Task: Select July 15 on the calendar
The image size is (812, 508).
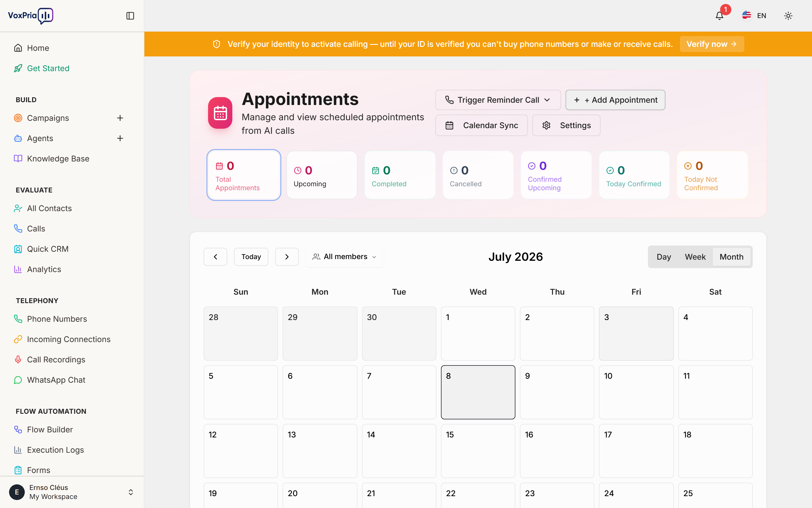Action: point(478,451)
